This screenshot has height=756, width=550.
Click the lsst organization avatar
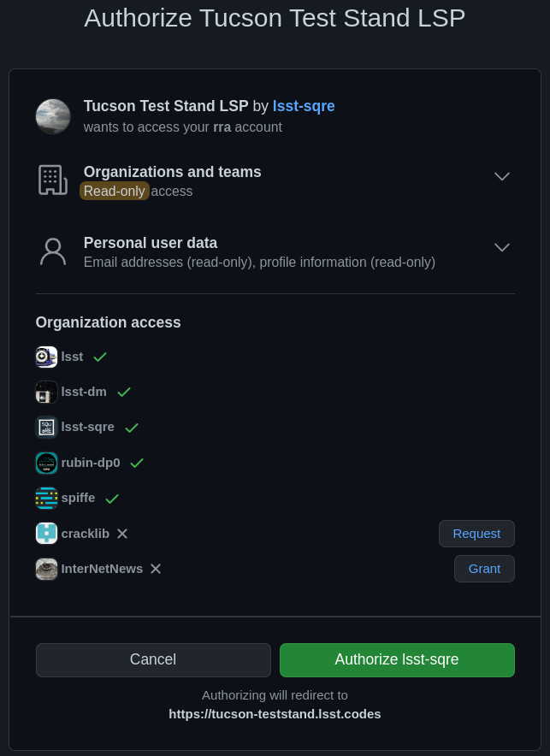tap(46, 357)
